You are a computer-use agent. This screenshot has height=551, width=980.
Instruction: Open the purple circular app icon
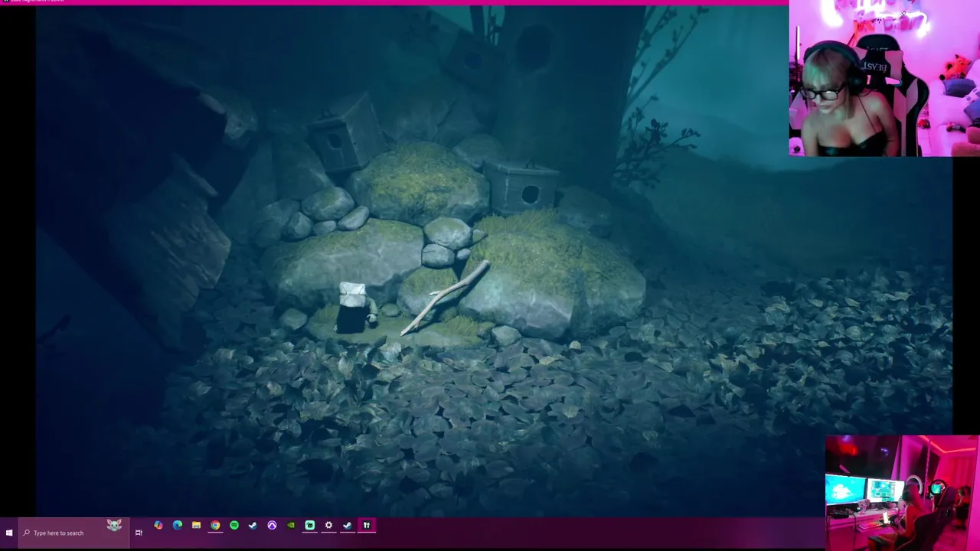pyautogui.click(x=272, y=525)
